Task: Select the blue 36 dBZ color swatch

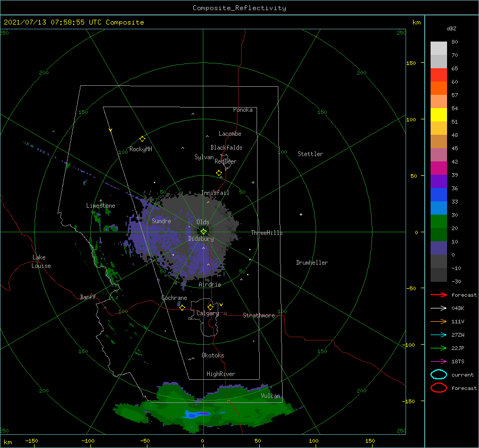Action: click(439, 194)
